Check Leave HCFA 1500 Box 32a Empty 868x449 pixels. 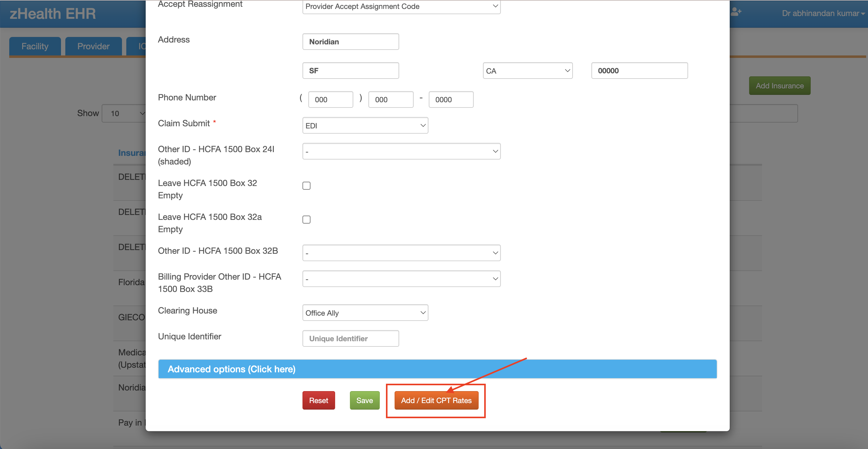[306, 220]
